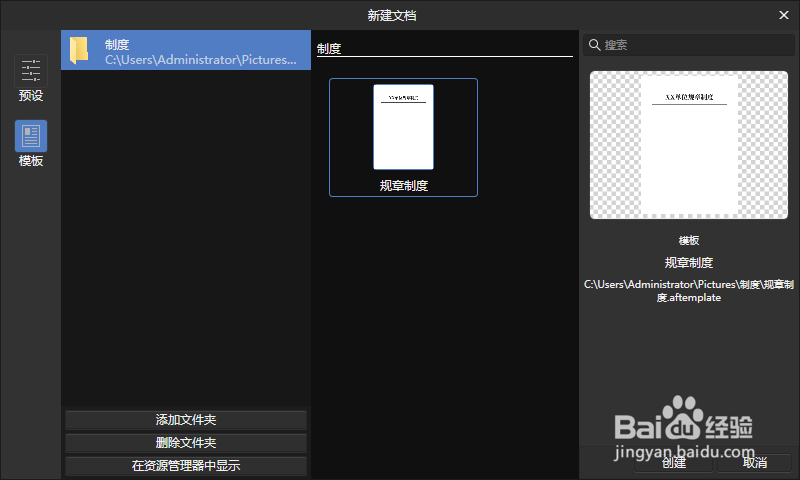Click the .aftemplate file path text
The height and width of the screenshot is (480, 800).
(689, 291)
